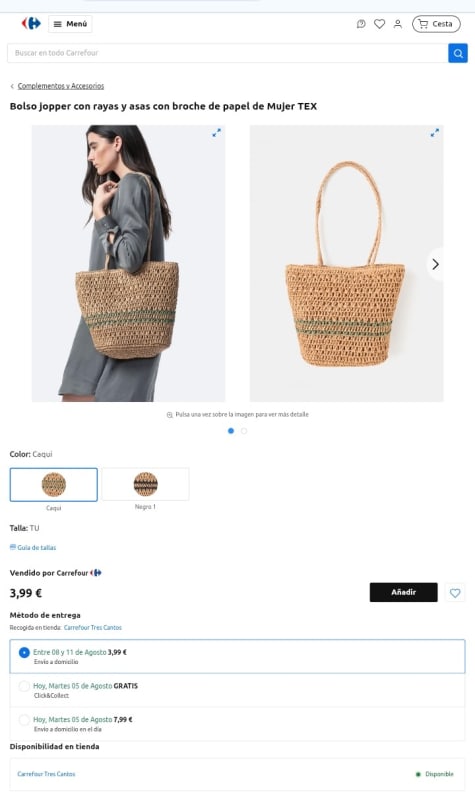475x800 pixels.
Task: Click the blue search magnifier button
Action: pyautogui.click(x=458, y=53)
